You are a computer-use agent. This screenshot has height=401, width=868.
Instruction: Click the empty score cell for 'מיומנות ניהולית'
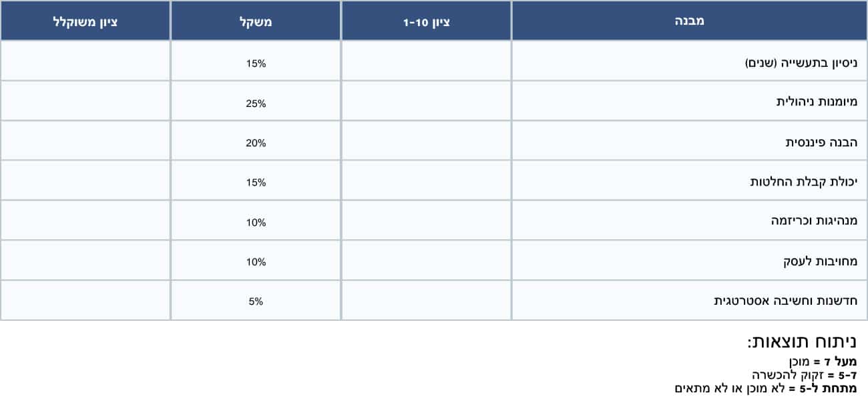pos(427,103)
